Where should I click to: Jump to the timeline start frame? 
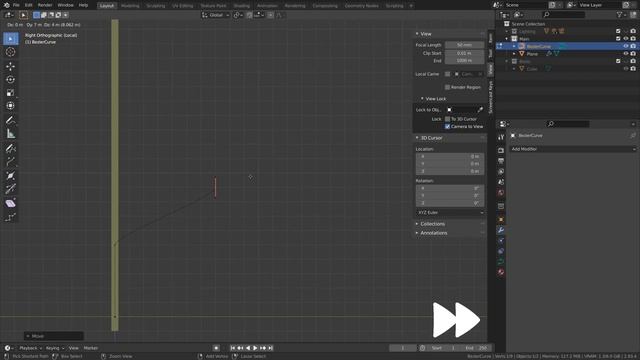(x=233, y=348)
